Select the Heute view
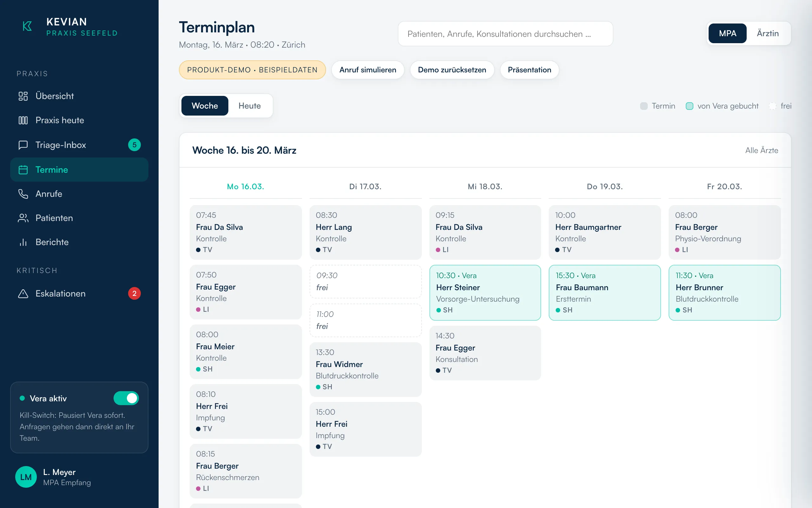Viewport: 812px width, 508px height. tap(249, 106)
